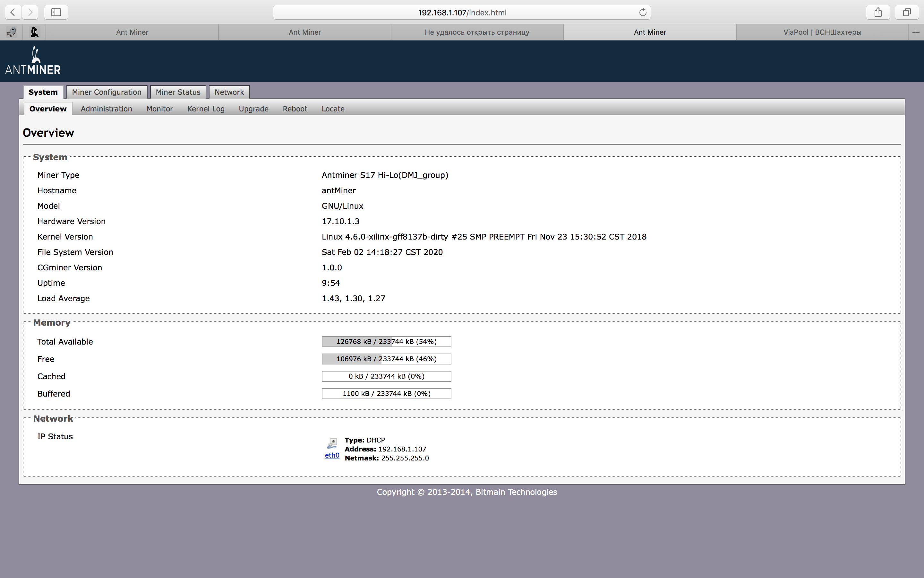Open the Upgrade subtab
The image size is (924, 578).
(x=253, y=109)
